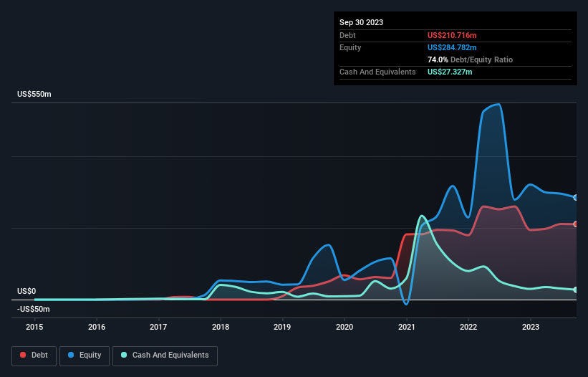Click the 2018 x-axis label
Viewport: 588px width, 377px height.
point(221,327)
